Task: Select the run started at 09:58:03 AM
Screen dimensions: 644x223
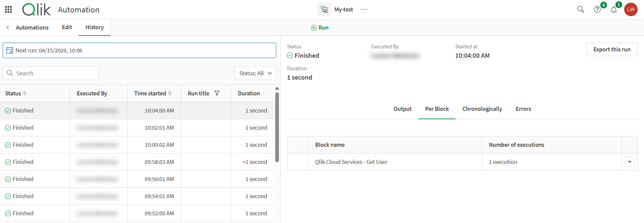Action: [137, 162]
